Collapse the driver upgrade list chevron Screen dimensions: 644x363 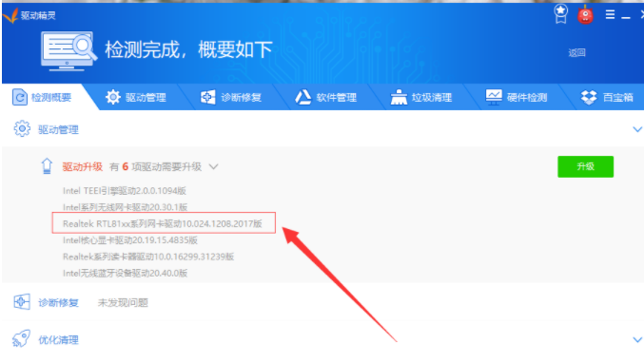pyautogui.click(x=214, y=167)
